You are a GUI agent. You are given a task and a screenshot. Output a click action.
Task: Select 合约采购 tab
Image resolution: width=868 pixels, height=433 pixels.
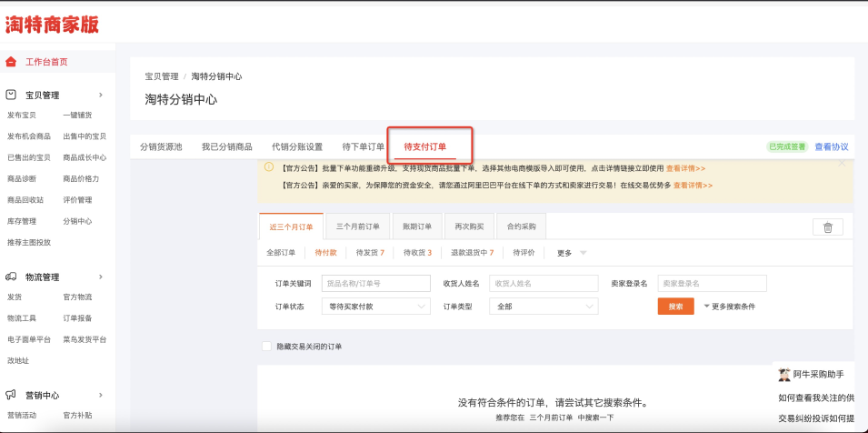pyautogui.click(x=521, y=227)
